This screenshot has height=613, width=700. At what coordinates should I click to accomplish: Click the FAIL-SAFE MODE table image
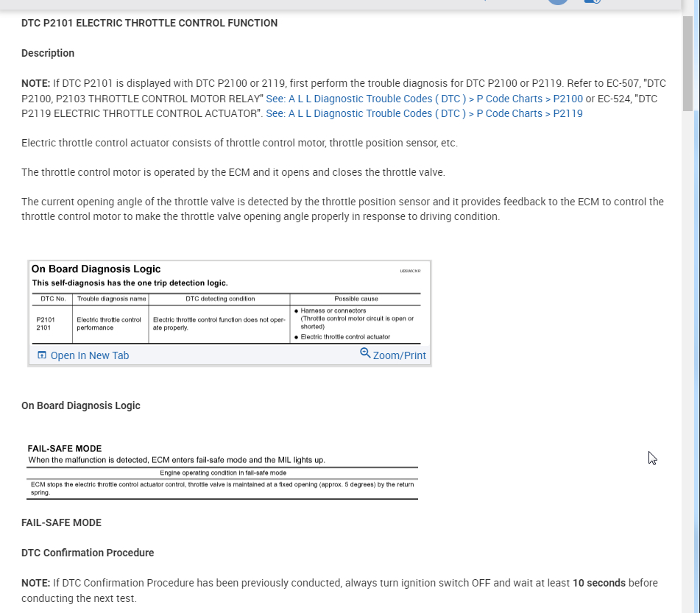(222, 471)
